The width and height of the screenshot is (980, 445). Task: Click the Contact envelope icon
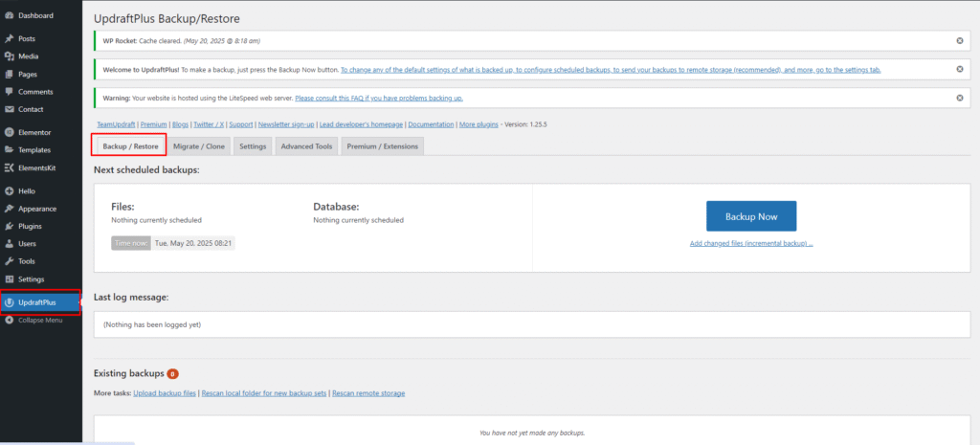coord(9,109)
